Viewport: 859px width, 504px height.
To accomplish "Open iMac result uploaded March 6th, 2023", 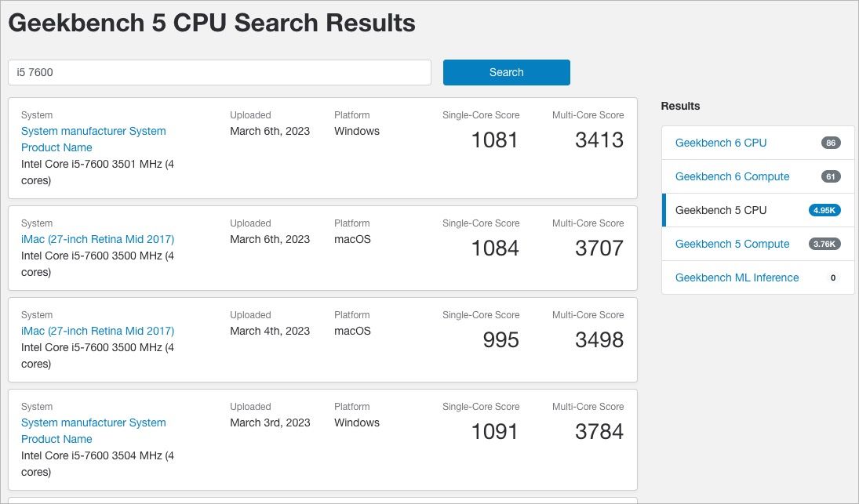I will [97, 239].
